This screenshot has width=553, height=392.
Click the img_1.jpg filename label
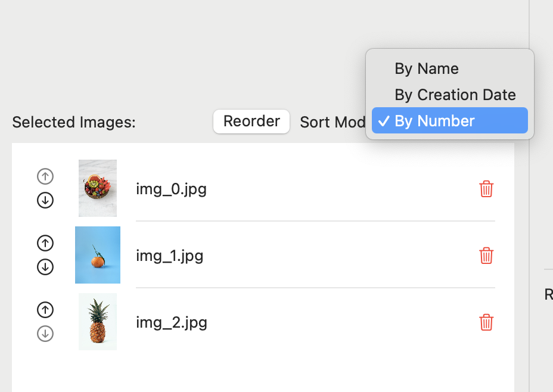click(170, 256)
